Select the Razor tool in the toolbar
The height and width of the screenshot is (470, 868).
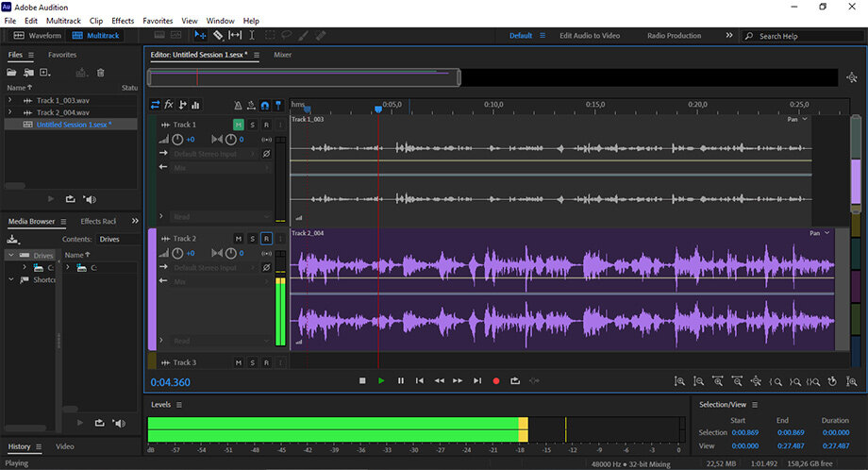[x=217, y=35]
